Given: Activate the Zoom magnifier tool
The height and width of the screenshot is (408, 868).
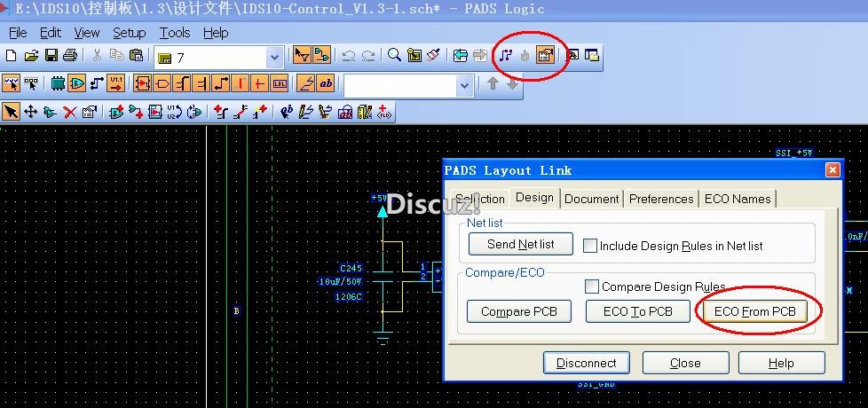Looking at the screenshot, I should pos(394,55).
